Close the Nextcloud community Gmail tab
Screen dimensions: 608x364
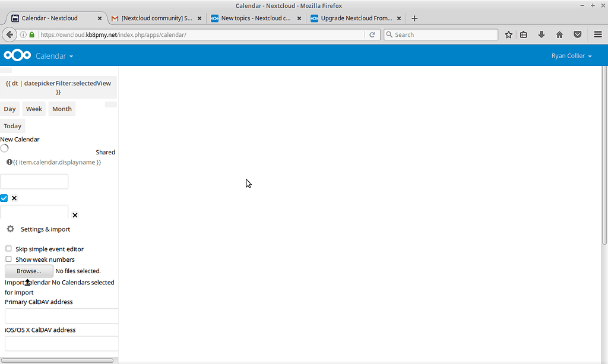pyautogui.click(x=199, y=18)
